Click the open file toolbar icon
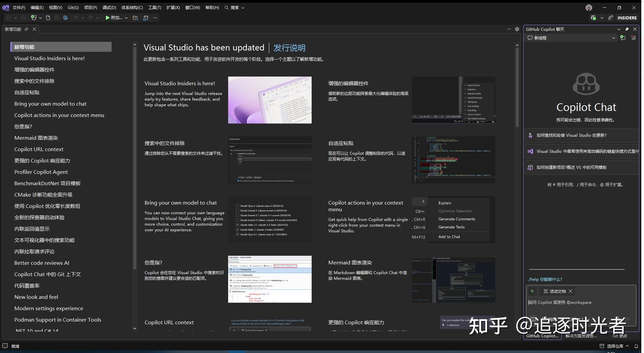This screenshot has width=644, height=353. (48, 18)
